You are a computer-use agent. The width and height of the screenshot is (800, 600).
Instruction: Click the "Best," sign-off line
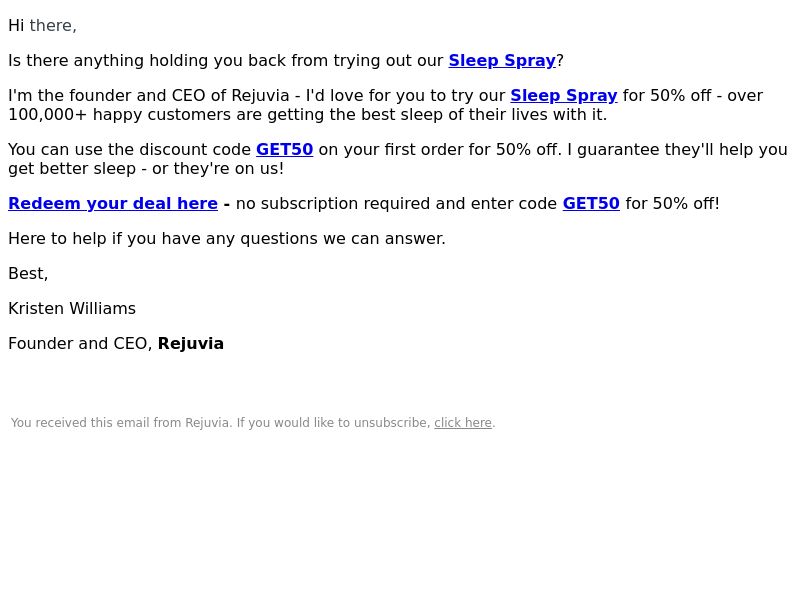[28, 274]
